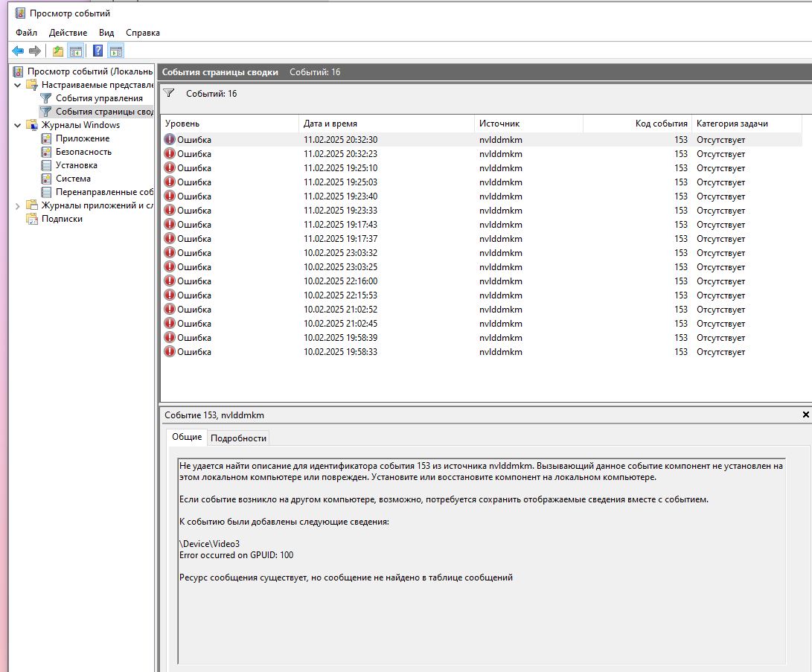
Task: Switch to the Подробности tab
Action: point(238,438)
